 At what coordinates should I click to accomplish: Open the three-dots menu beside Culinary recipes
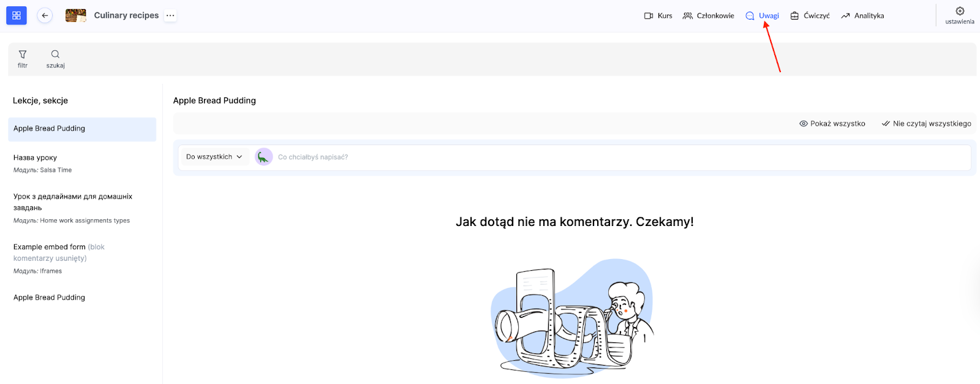pyautogui.click(x=170, y=15)
